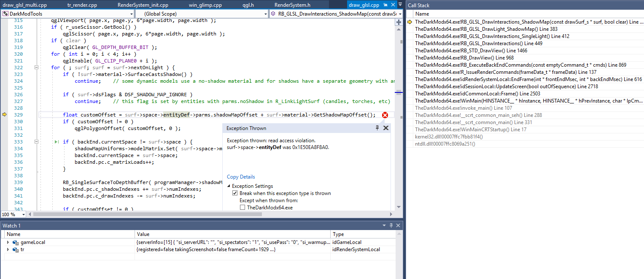The width and height of the screenshot is (644, 279).
Task: Expand the gameLocal watch variable
Action: click(8, 242)
